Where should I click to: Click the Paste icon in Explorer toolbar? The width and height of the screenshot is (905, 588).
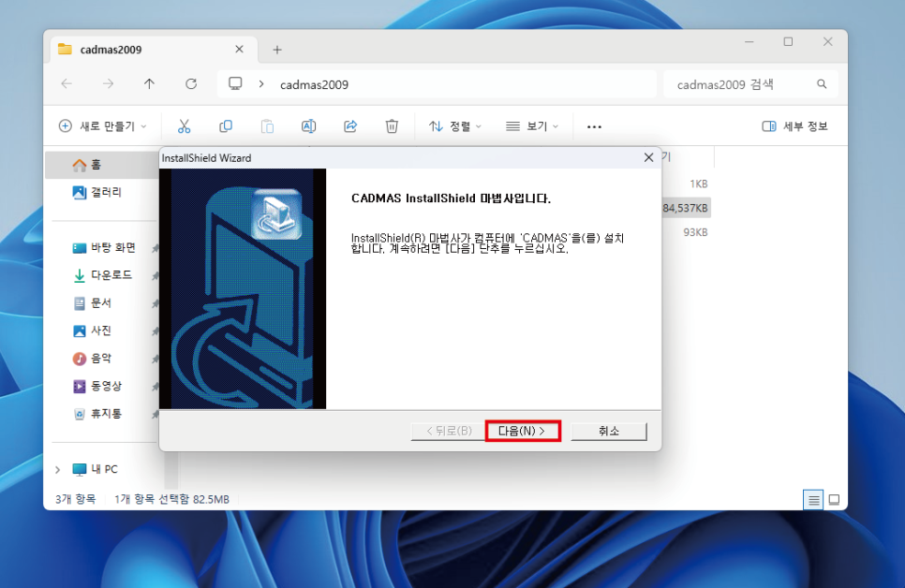pyautogui.click(x=267, y=125)
